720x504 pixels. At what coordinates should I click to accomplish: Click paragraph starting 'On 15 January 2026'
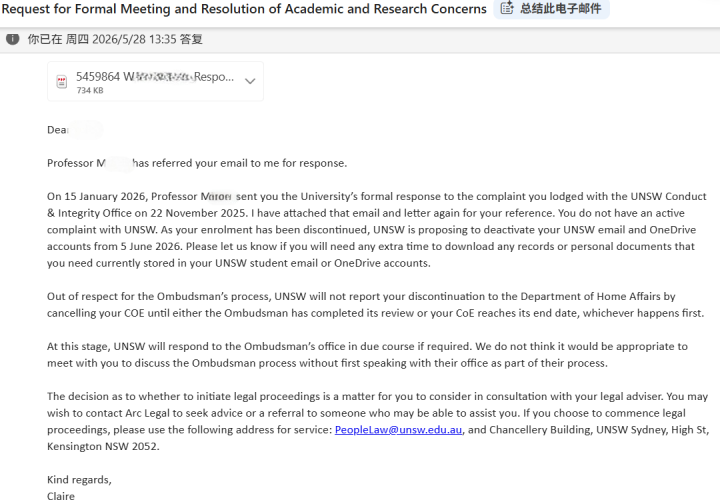tap(377, 230)
